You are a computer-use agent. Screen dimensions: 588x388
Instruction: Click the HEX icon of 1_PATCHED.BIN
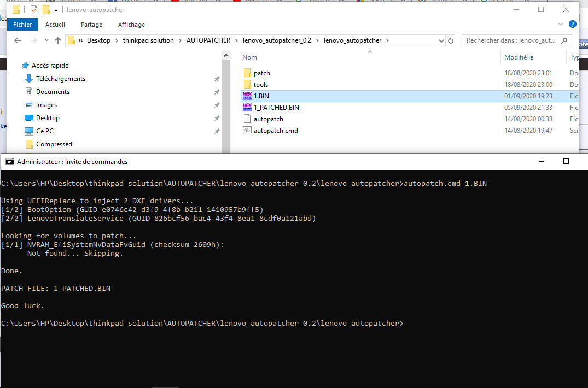pos(247,108)
